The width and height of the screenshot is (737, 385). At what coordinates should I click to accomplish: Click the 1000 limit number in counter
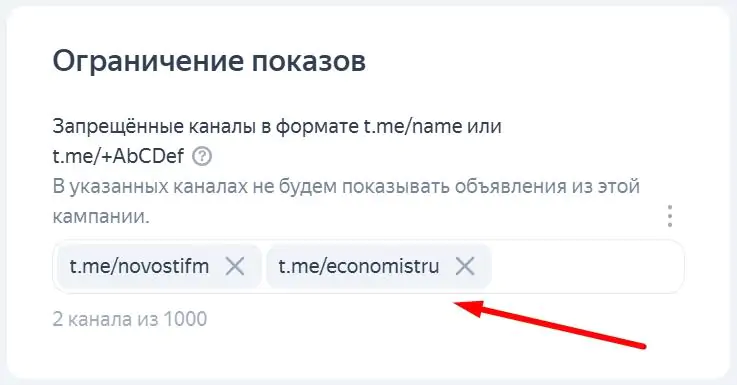pos(185,319)
